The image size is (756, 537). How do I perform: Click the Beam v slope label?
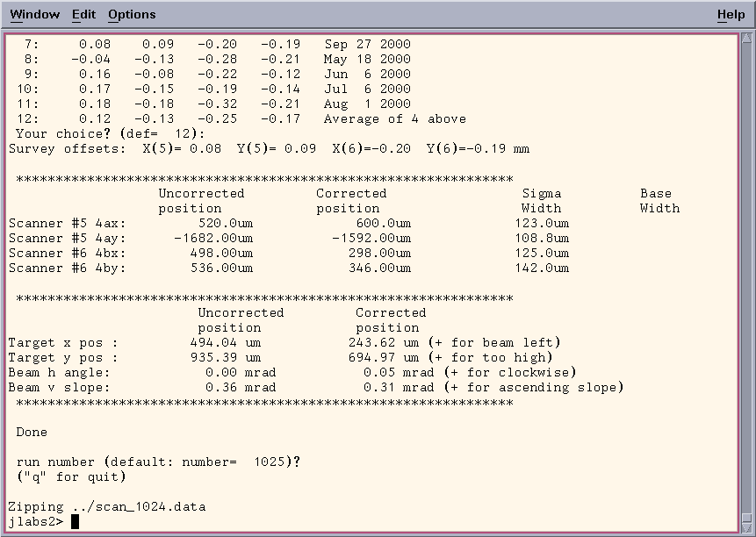tap(60, 388)
